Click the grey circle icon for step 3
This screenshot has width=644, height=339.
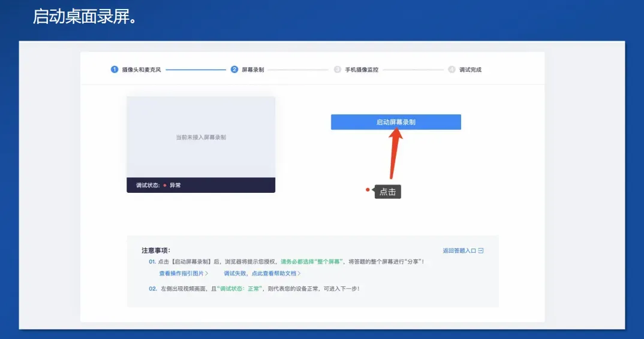click(337, 69)
